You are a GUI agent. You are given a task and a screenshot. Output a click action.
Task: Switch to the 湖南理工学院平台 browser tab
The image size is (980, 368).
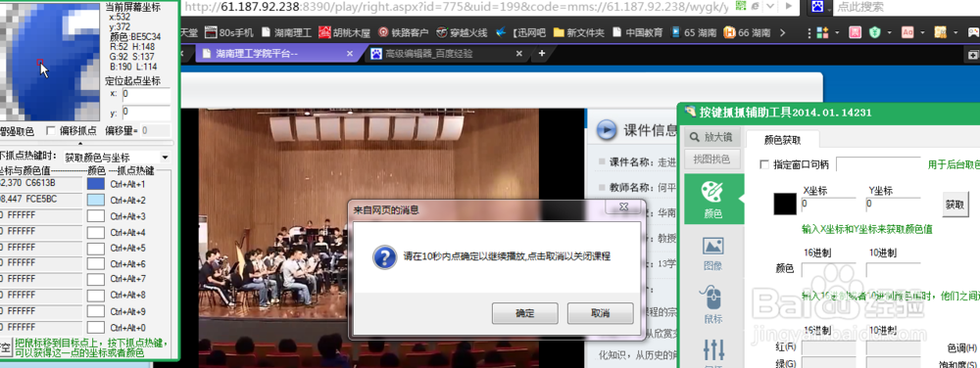coord(256,54)
